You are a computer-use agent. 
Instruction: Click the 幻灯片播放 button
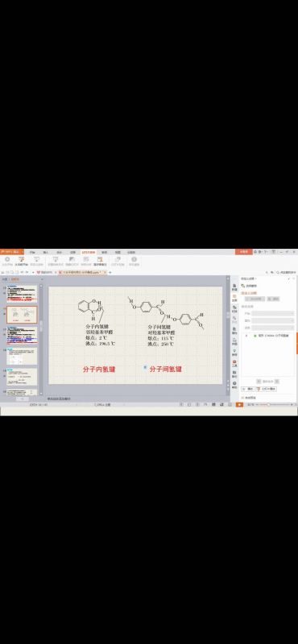(x=266, y=389)
